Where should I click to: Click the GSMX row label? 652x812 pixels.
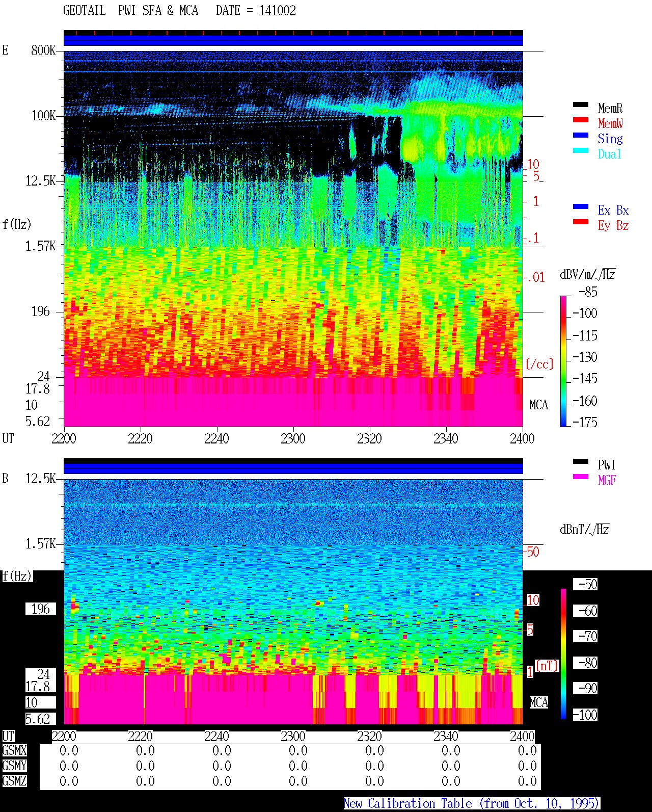click(x=14, y=751)
